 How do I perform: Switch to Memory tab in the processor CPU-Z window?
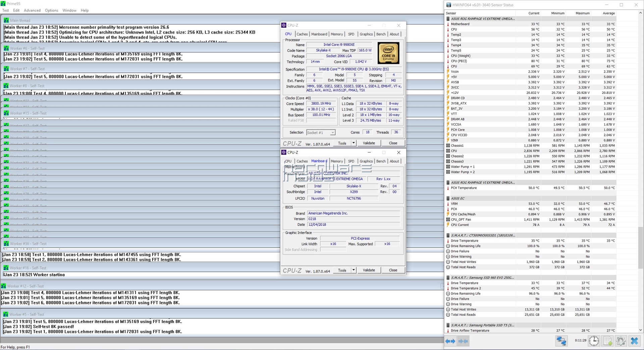point(336,34)
